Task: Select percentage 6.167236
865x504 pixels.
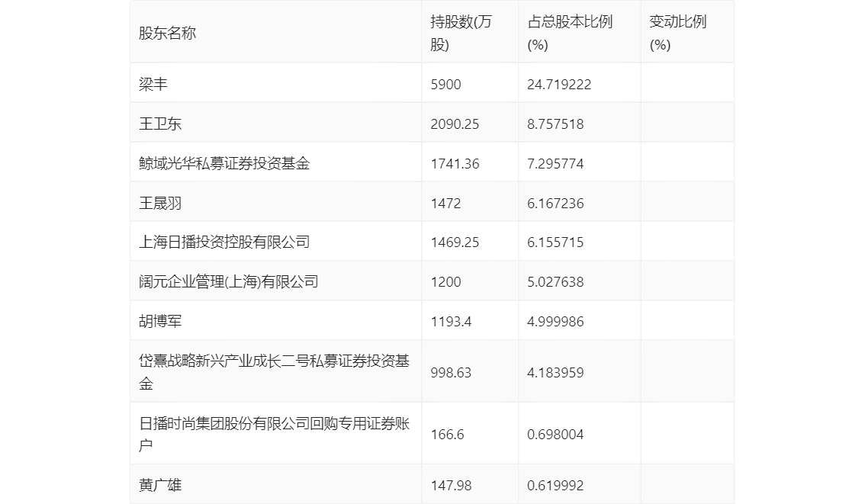Action: click(x=555, y=204)
